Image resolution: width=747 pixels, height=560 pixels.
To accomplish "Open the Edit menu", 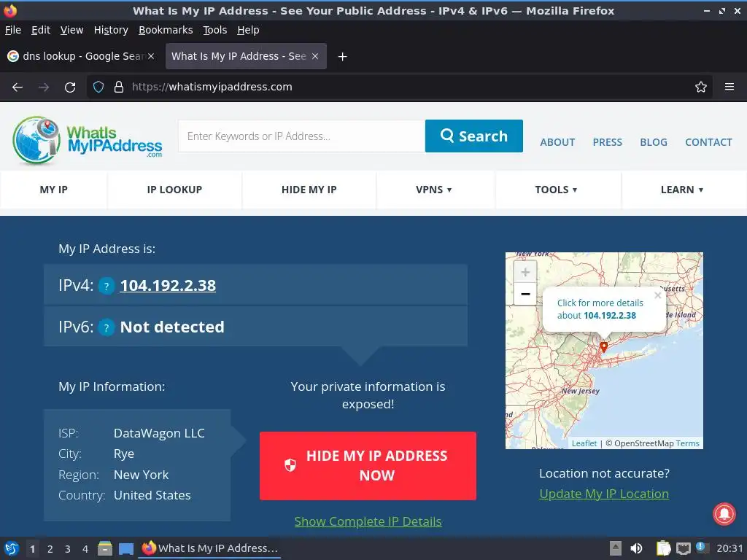I will [41, 30].
